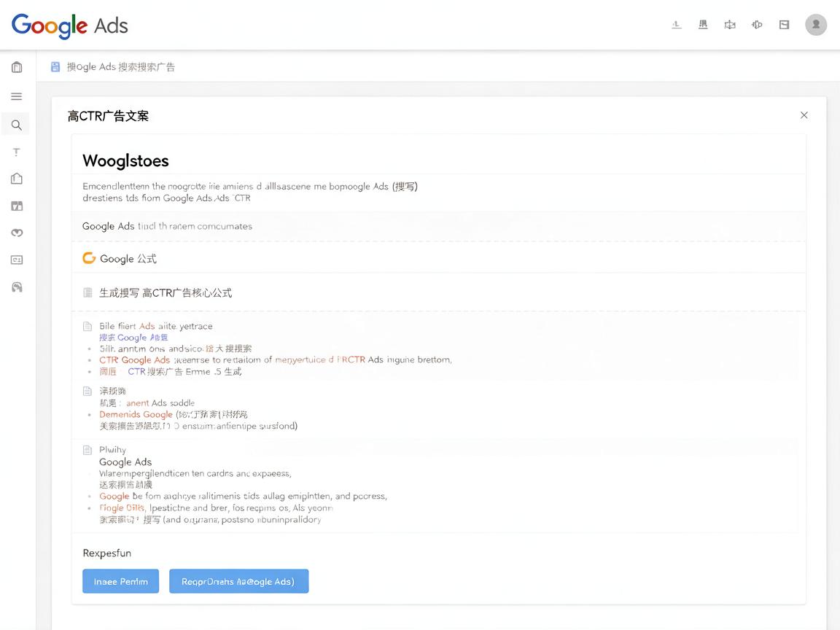Click the house-shaped sidebar icon
Viewport: 840px width, 630px height.
click(17, 179)
